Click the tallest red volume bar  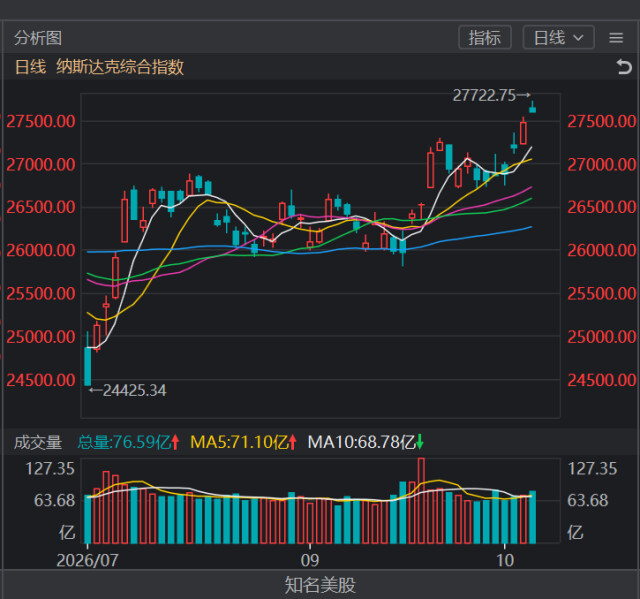point(421,501)
